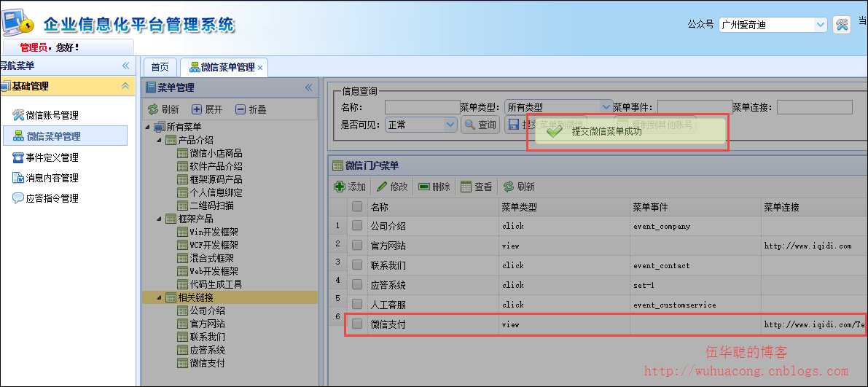
Task: Click the 添加 button in the grid toolbar
Action: [x=350, y=187]
